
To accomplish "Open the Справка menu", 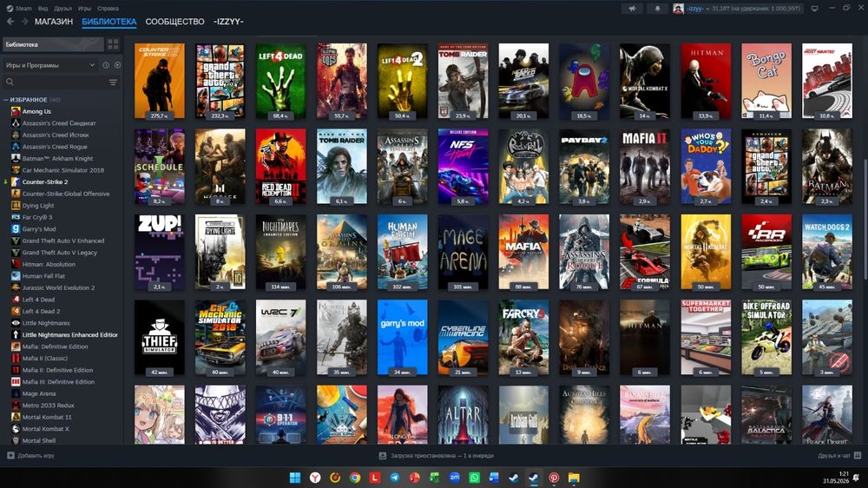I will click(x=108, y=9).
